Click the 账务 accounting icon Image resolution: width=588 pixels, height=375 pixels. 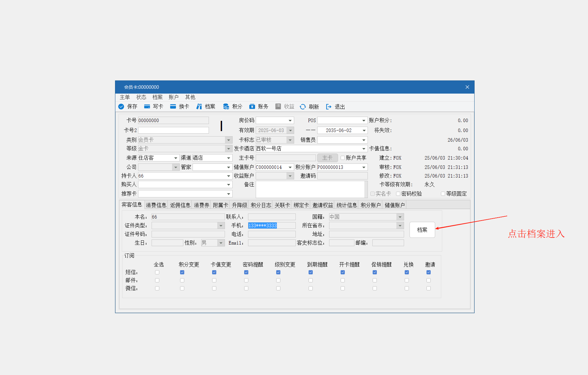pos(252,106)
